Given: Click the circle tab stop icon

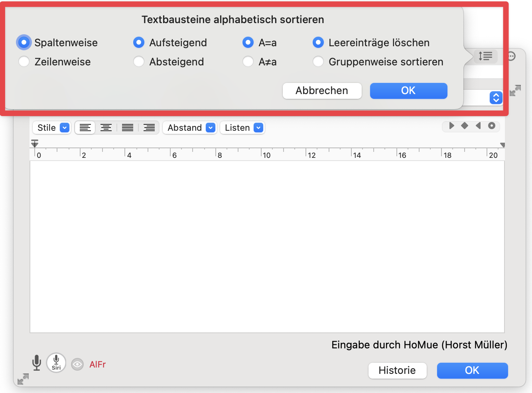Looking at the screenshot, I should [492, 126].
